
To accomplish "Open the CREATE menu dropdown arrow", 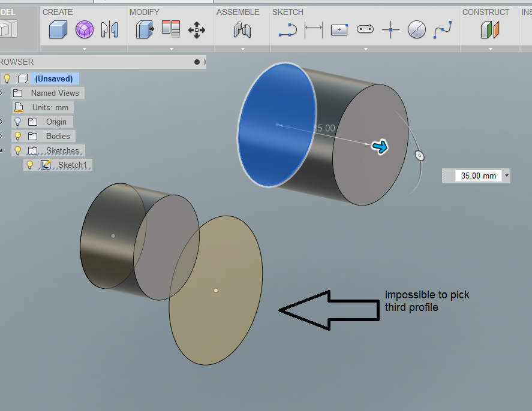I will (x=85, y=49).
